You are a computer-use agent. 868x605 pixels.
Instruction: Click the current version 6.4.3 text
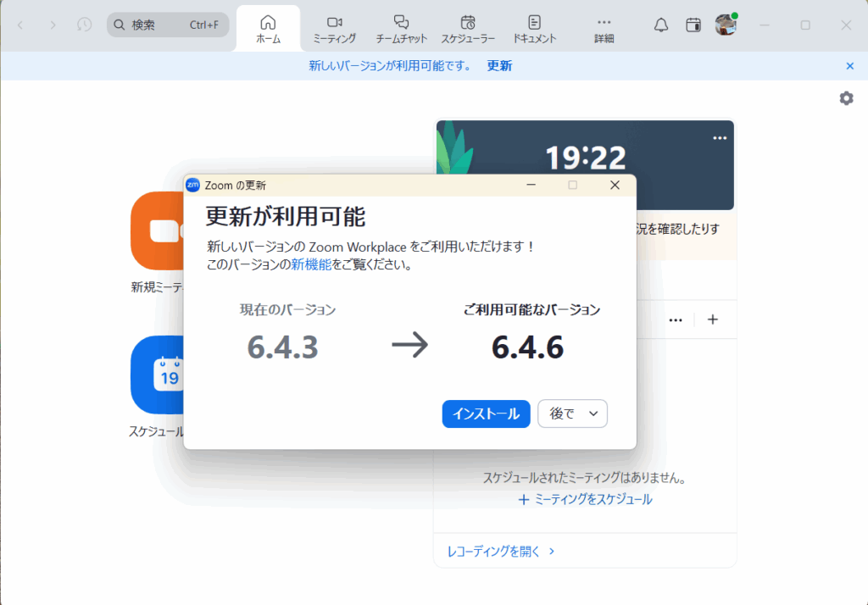click(283, 347)
